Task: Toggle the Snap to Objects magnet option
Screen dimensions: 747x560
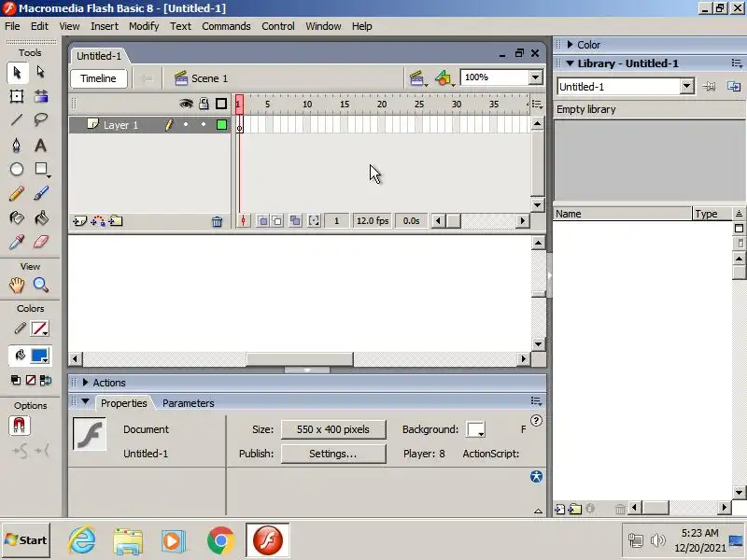Action: [19, 426]
